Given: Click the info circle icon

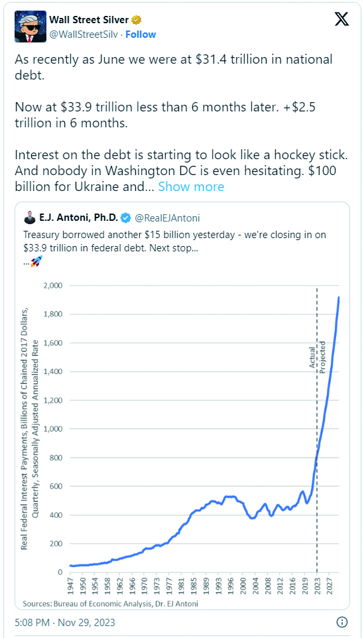Looking at the screenshot, I should [342, 622].
